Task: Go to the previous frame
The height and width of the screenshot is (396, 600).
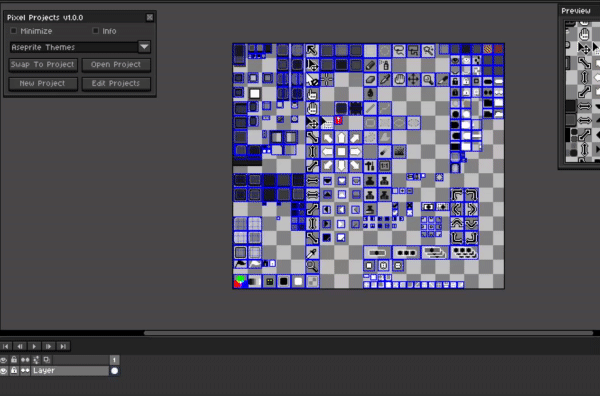Action: pyautogui.click(x=20, y=347)
